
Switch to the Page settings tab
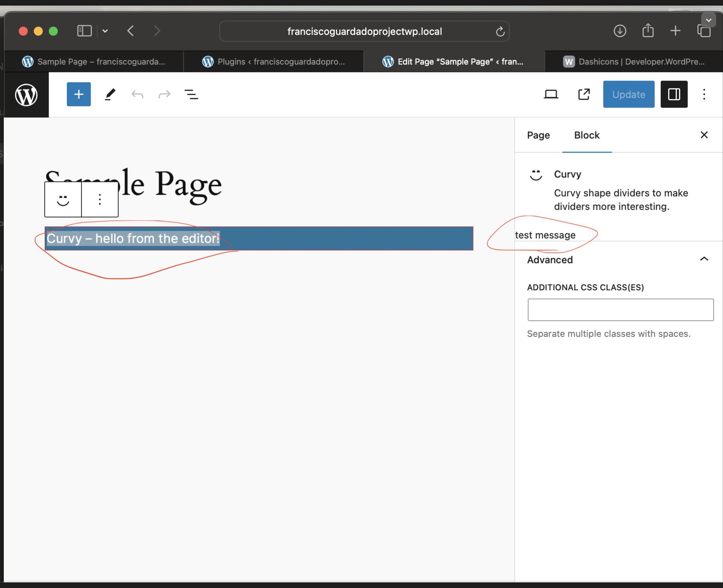coord(538,135)
